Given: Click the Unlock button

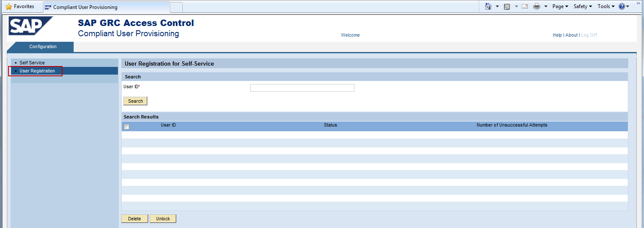Looking at the screenshot, I should (x=163, y=219).
